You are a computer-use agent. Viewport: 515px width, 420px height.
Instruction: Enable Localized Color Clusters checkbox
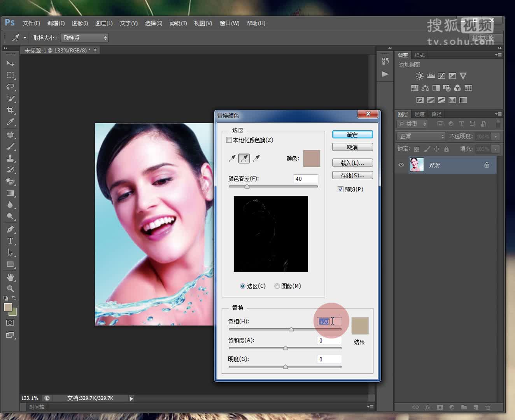pyautogui.click(x=229, y=140)
